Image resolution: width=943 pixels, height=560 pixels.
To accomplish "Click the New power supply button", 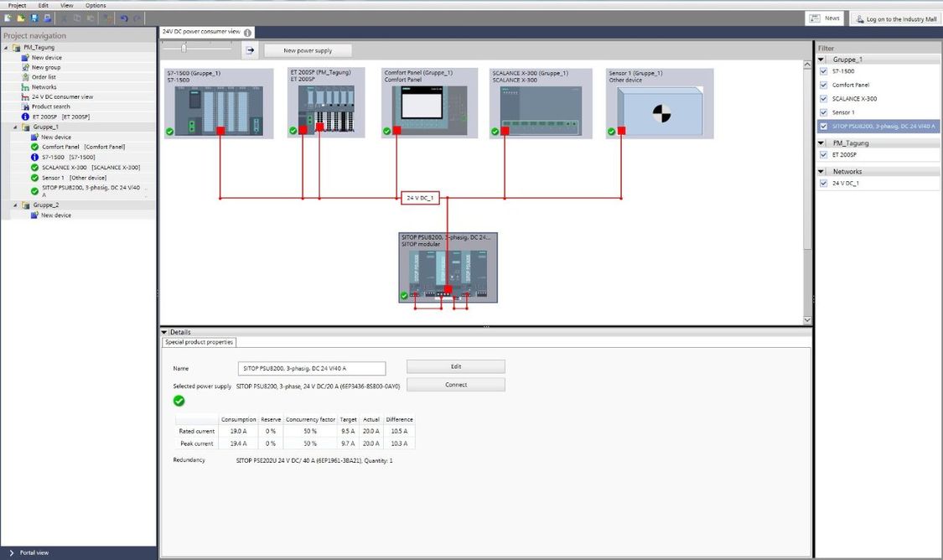I will tap(308, 50).
